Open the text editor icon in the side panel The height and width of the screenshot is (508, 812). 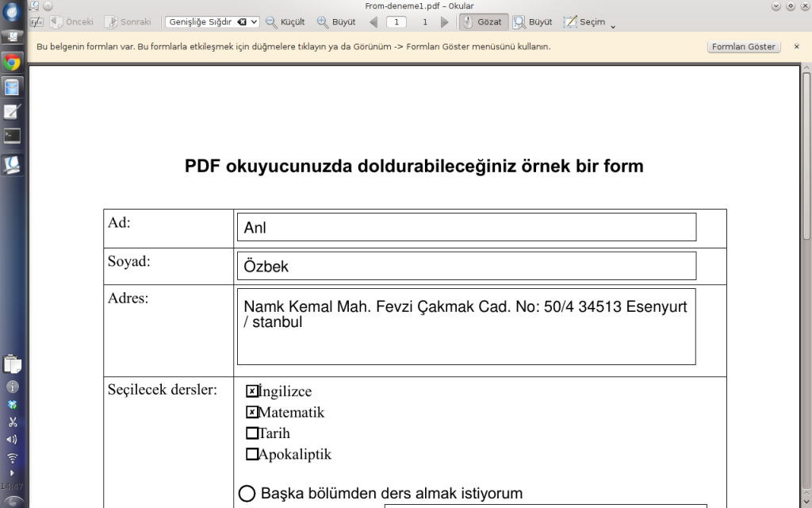(x=11, y=111)
